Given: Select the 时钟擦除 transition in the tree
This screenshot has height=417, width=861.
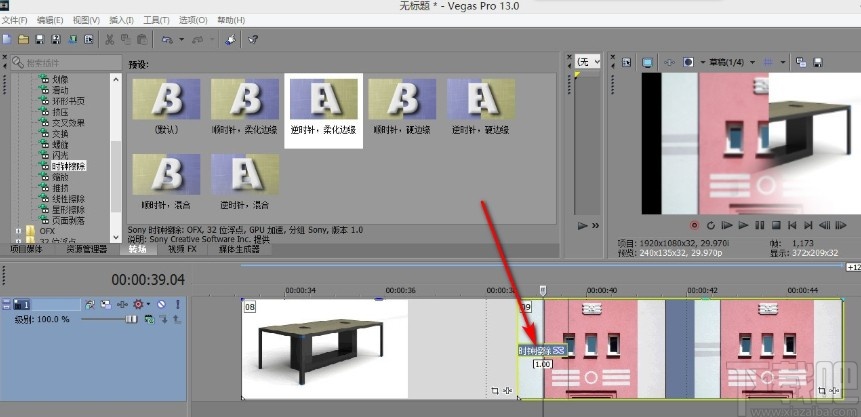Looking at the screenshot, I should point(69,166).
